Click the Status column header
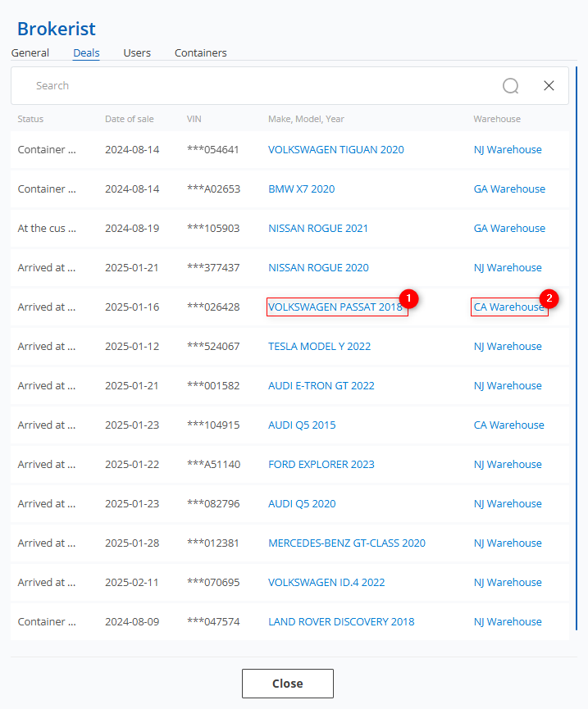 tap(30, 119)
